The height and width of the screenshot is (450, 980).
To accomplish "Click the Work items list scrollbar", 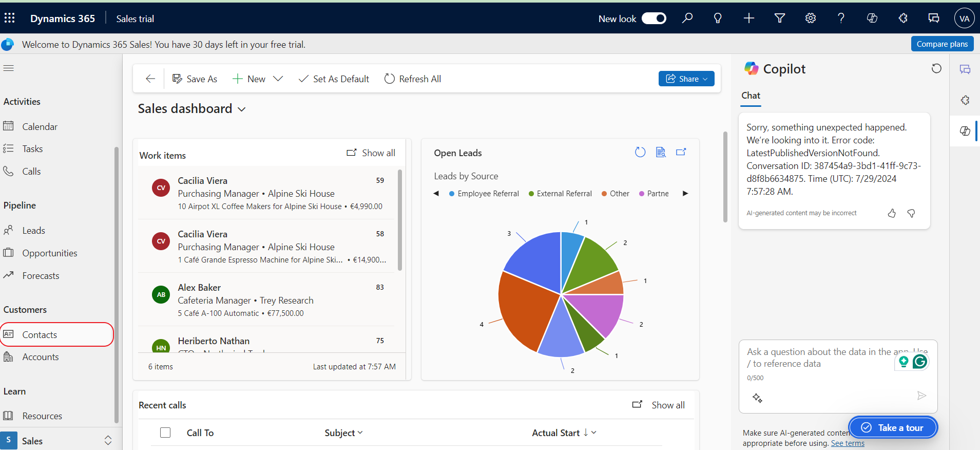I will 400,220.
